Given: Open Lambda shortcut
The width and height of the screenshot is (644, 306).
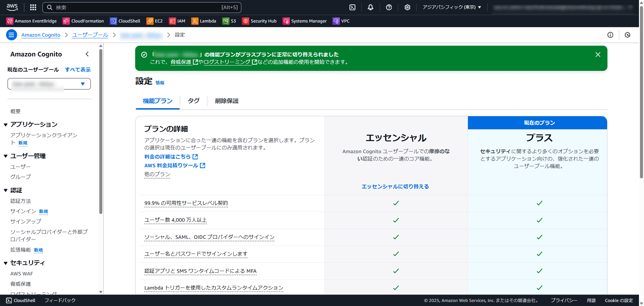Looking at the screenshot, I should click(x=204, y=21).
